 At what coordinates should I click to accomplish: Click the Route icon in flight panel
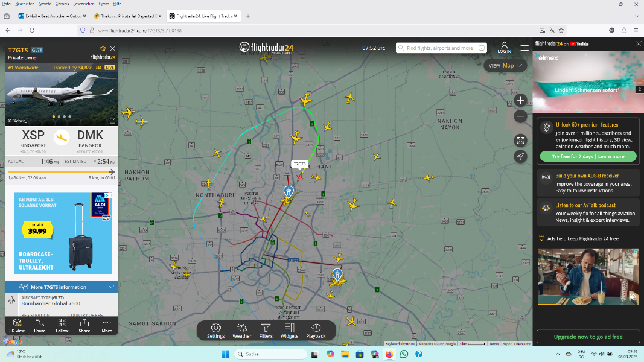click(x=40, y=325)
